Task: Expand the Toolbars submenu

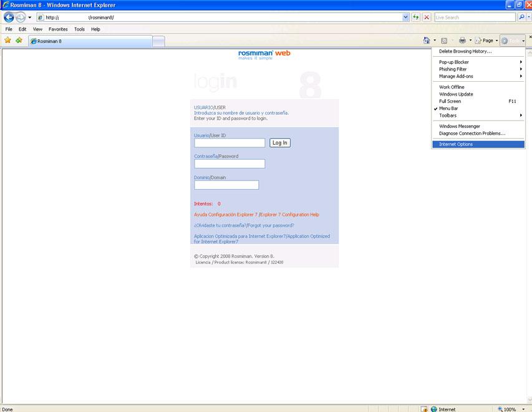Action: click(478, 115)
